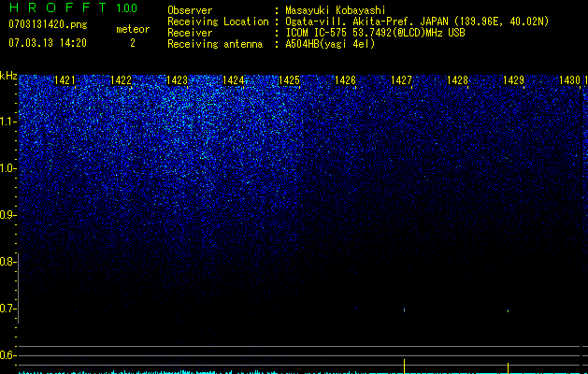Viewport: 588px width, 374px height.
Task: Click the 1428 time axis marker
Action: pyautogui.click(x=457, y=80)
